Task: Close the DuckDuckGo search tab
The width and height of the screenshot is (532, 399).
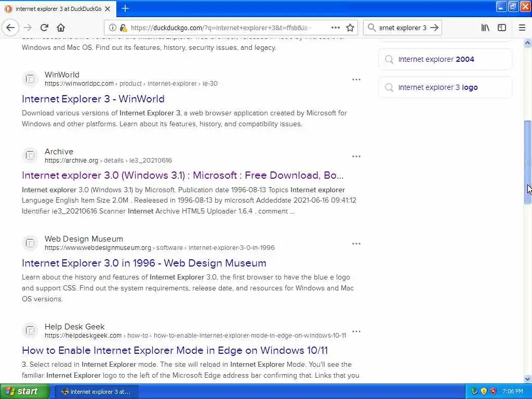Action: tap(108, 9)
